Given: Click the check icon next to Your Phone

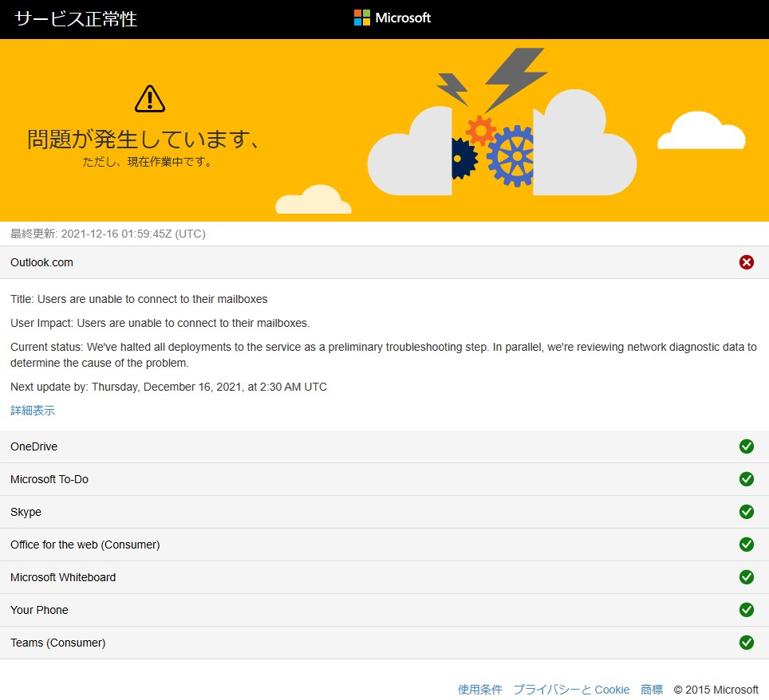Looking at the screenshot, I should (x=747, y=609).
